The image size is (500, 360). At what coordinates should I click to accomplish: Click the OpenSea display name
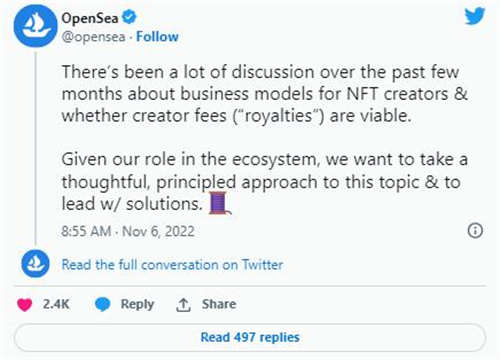point(90,18)
